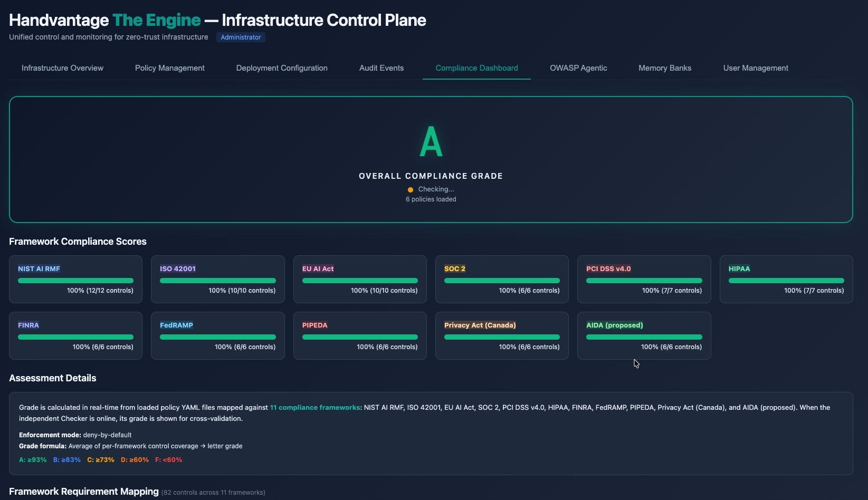Click the FedRAMP progress bar
Image resolution: width=868 pixels, height=500 pixels.
218,337
